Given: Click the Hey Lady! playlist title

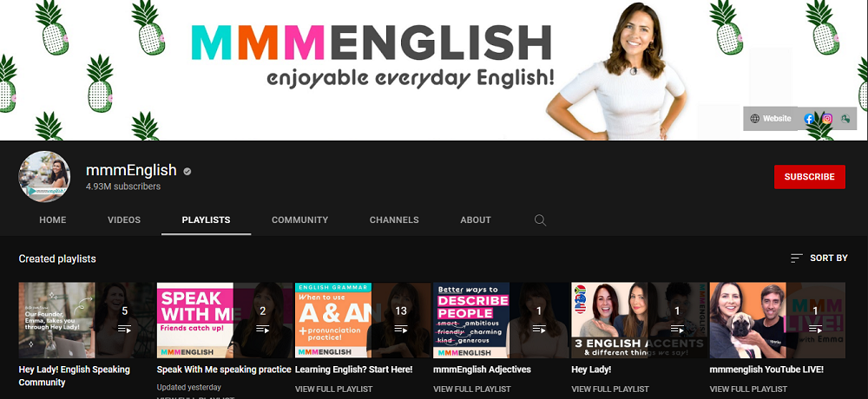Looking at the screenshot, I should click(591, 370).
